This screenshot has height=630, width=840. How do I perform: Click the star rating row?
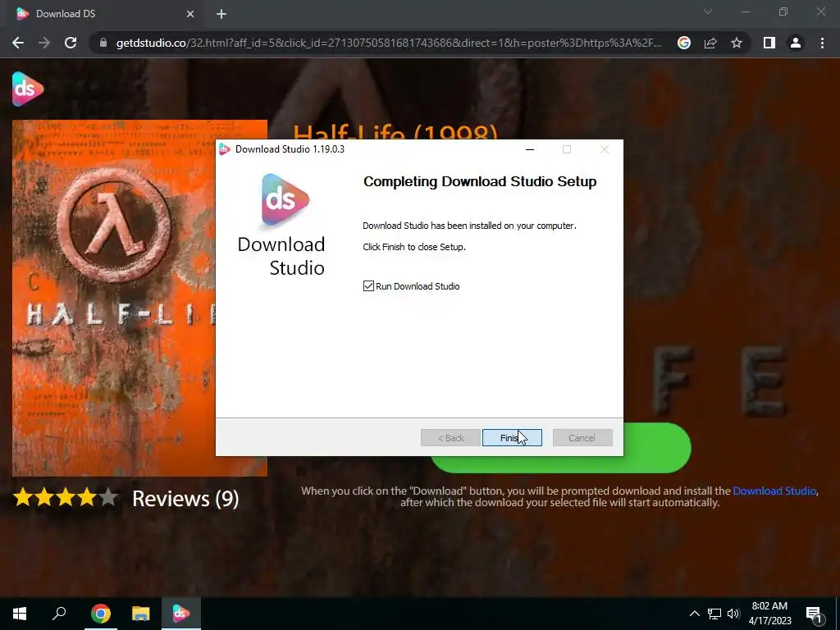66,498
